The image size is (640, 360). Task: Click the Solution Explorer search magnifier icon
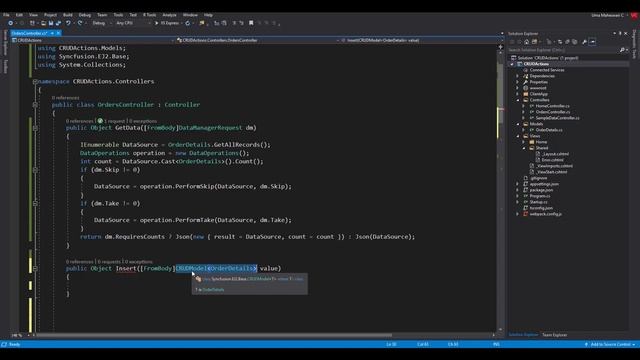(622, 50)
